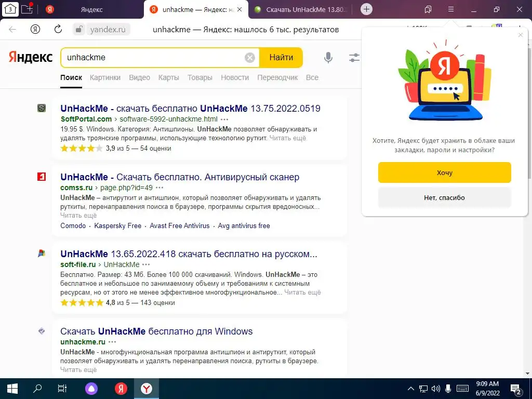
Task: Click the soft-file.ru result favicon
Action: point(42,254)
